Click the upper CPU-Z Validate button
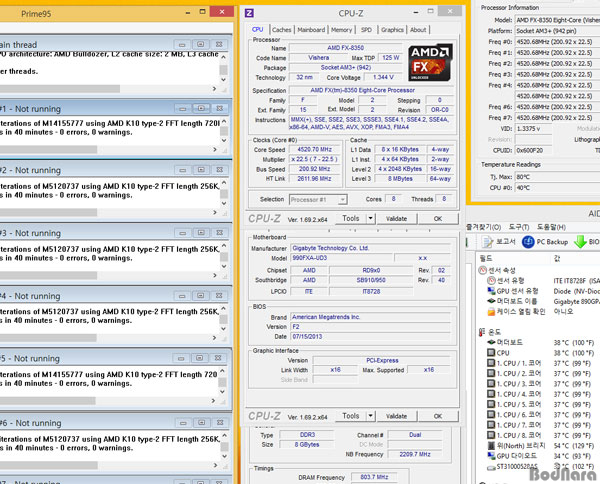 (396, 219)
